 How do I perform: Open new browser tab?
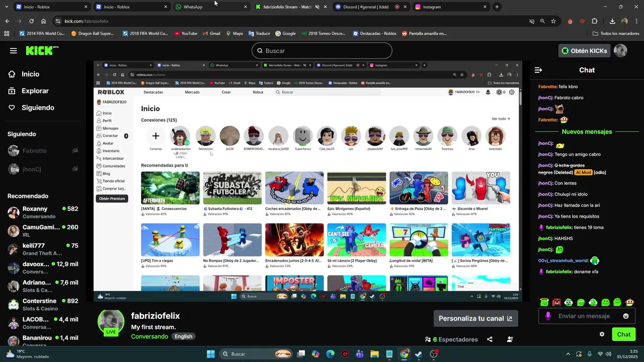[497, 7]
